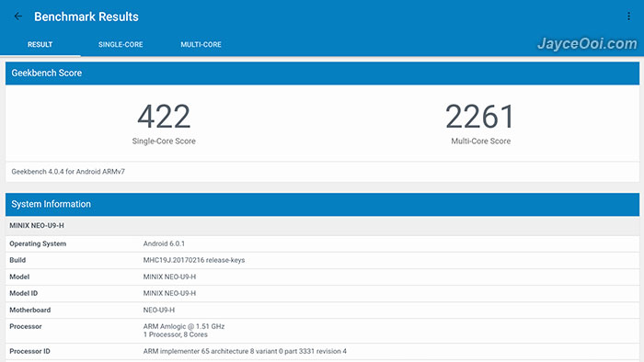
Task: Switch to the MULTI-CORE tab
Action: point(201,44)
